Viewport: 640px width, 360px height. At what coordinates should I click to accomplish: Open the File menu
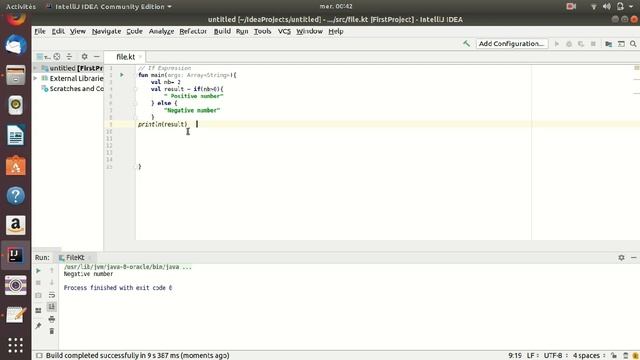[x=40, y=31]
